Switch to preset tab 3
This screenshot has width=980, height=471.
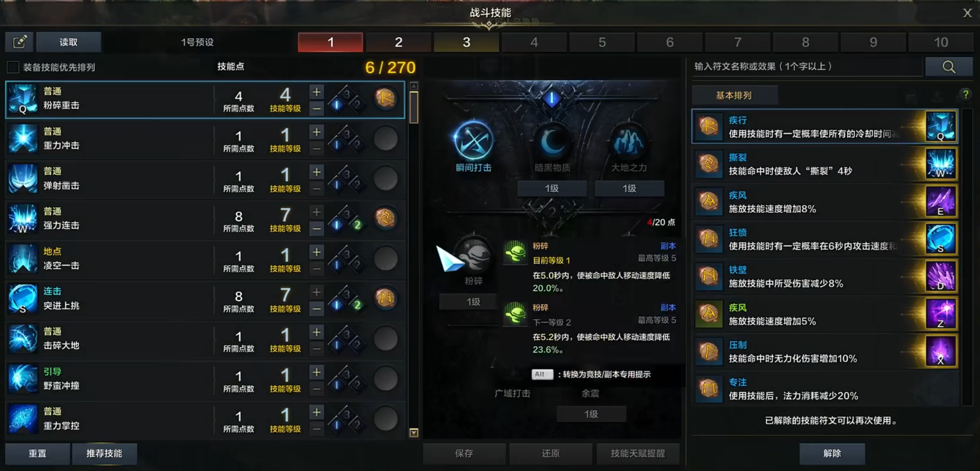coord(466,42)
